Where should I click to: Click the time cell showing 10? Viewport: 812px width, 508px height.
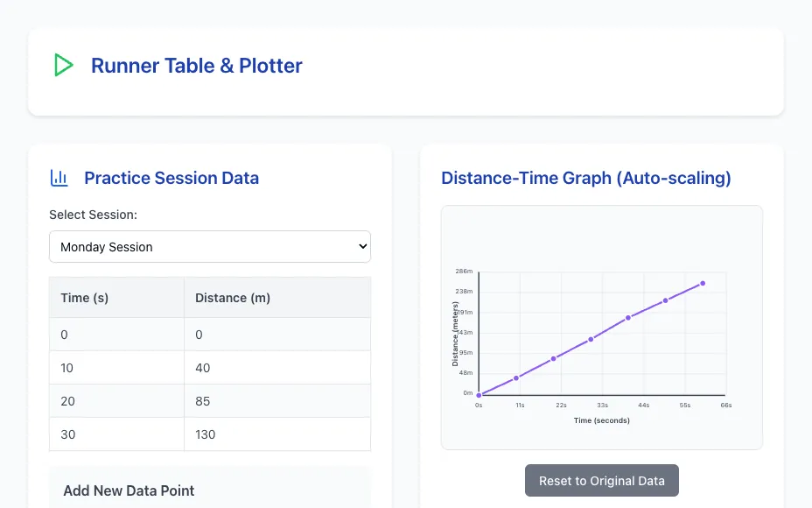116,368
